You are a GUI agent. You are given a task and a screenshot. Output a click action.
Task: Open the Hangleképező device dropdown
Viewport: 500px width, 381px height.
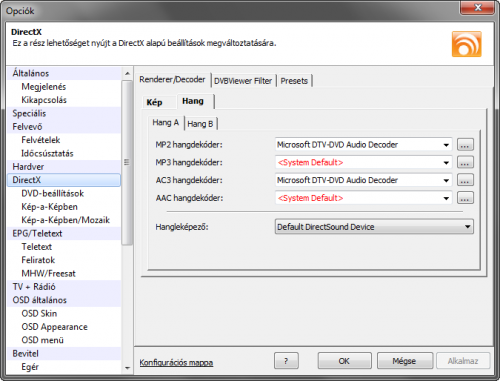(x=374, y=227)
